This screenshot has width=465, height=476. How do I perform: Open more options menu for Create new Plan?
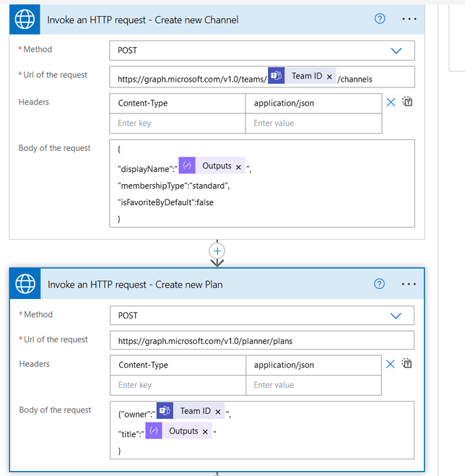tap(409, 284)
